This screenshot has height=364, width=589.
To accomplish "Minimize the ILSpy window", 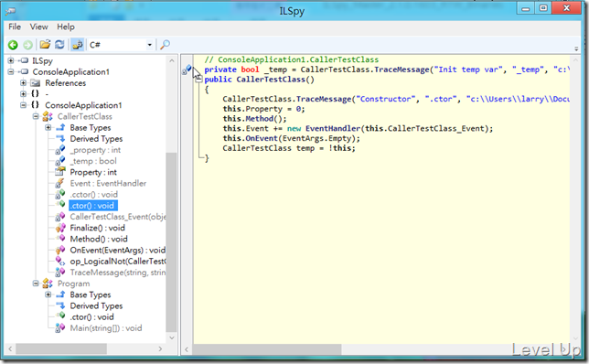I will (526, 8).
